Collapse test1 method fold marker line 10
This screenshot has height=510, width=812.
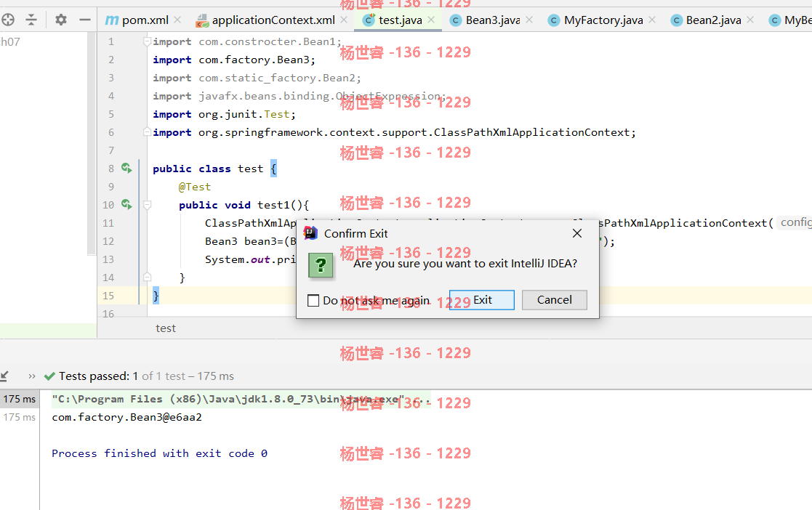coord(147,205)
